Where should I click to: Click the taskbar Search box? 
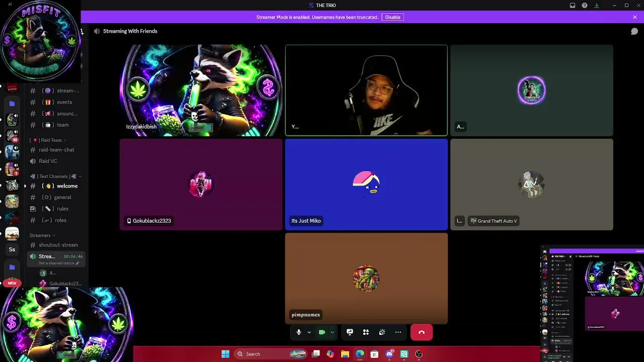click(271, 354)
